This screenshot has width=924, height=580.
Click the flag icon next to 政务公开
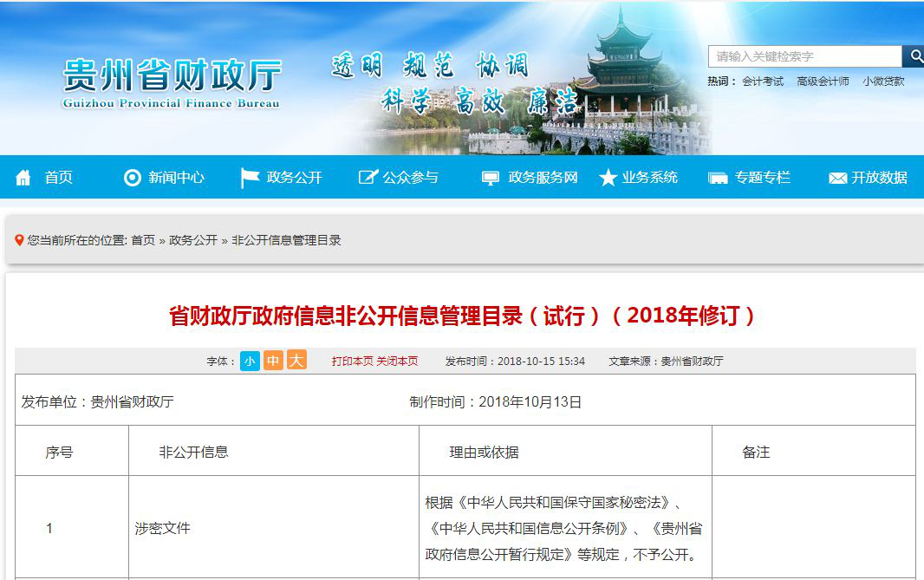point(250,178)
